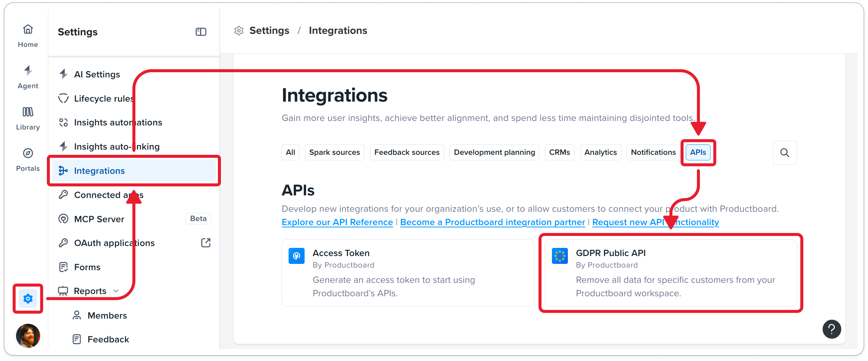The height and width of the screenshot is (361, 868).
Task: Click the Members person icon
Action: [77, 315]
